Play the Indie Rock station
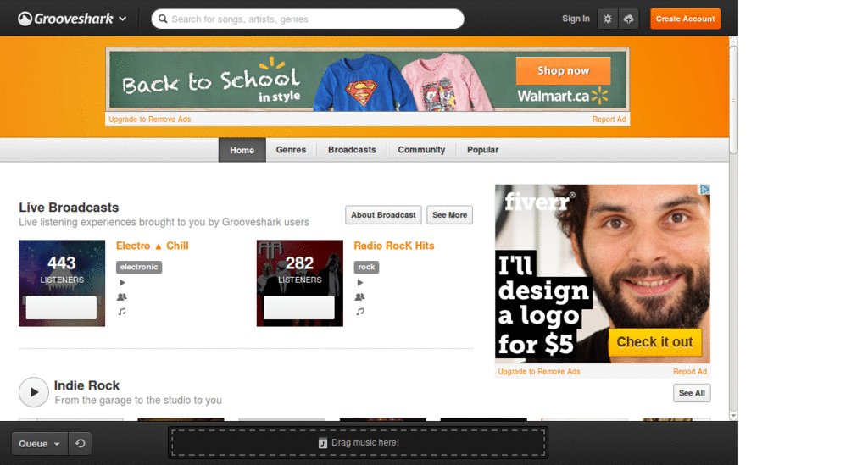Screen dimensions: 868x465 34,392
